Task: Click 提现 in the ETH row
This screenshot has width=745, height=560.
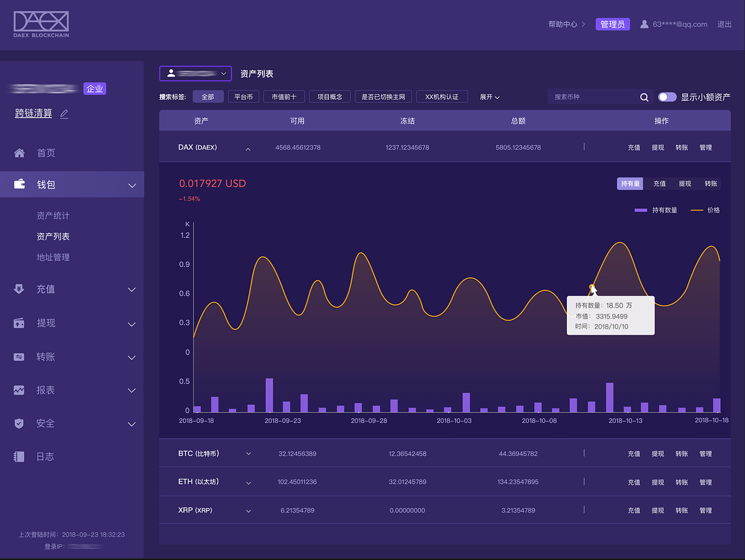Action: tap(658, 483)
